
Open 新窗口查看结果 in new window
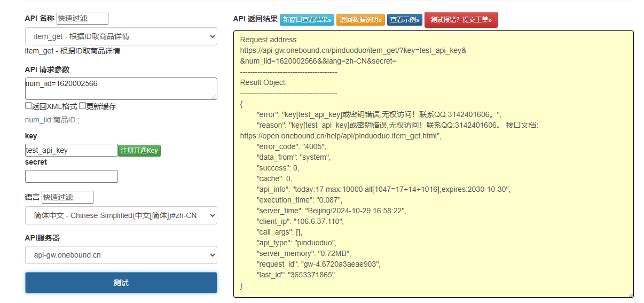click(307, 20)
